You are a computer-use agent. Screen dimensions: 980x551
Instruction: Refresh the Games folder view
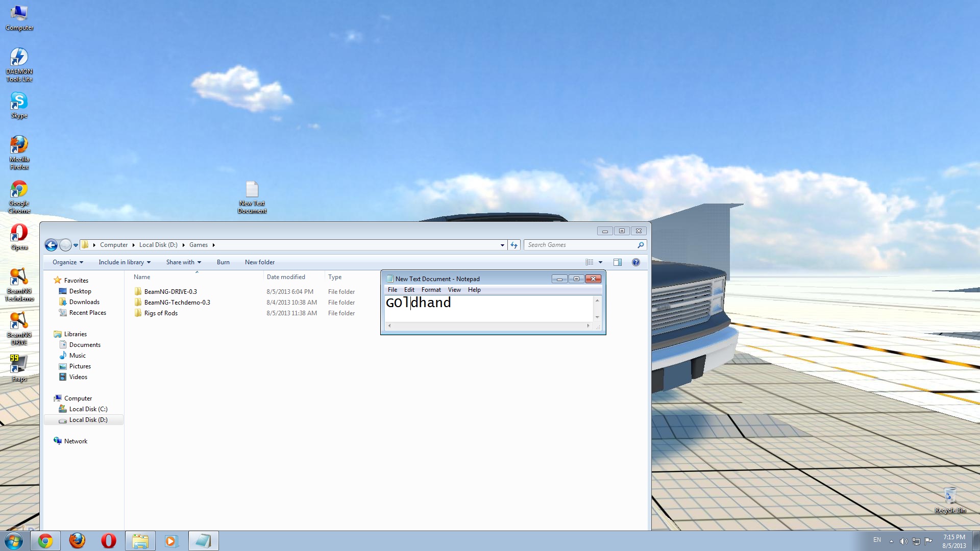click(514, 245)
